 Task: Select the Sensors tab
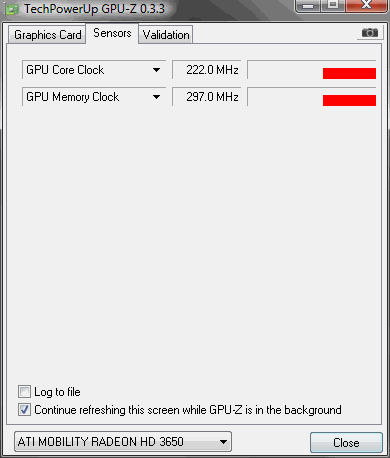click(112, 33)
